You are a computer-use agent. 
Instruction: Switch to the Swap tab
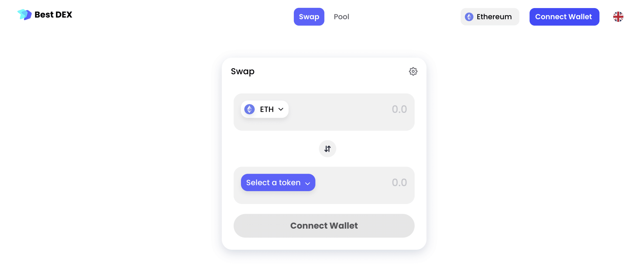point(309,16)
